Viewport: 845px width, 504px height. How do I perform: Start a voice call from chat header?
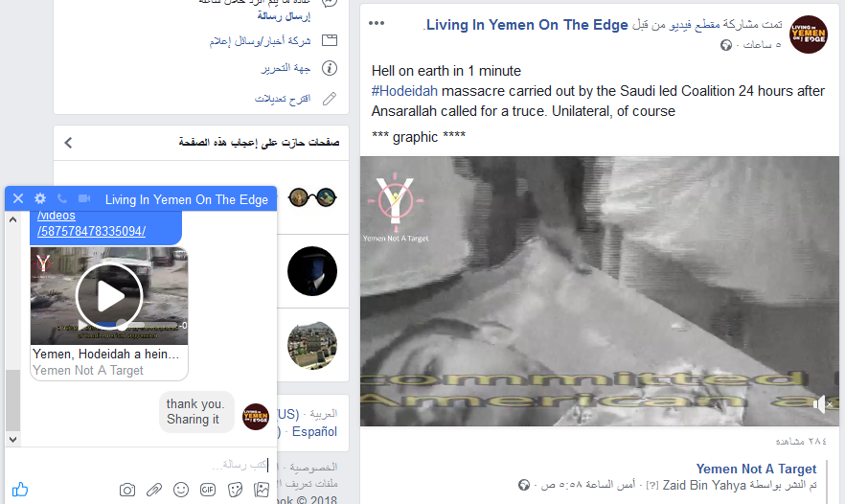62,198
